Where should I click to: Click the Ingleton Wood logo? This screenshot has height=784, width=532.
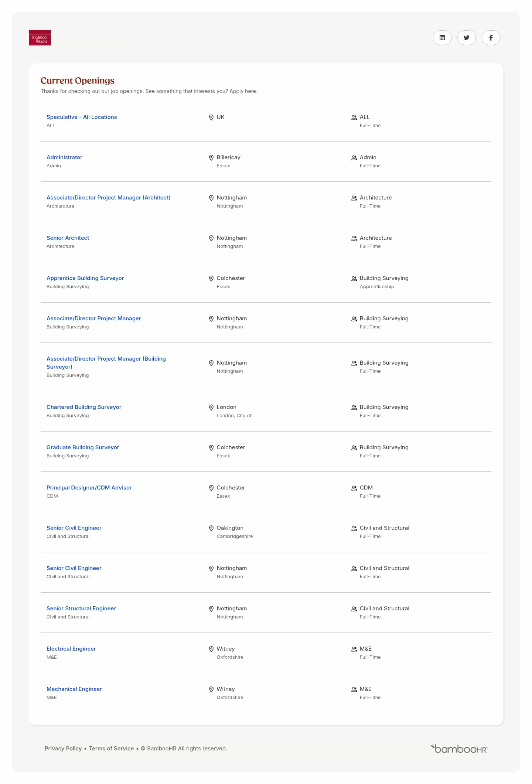point(40,38)
